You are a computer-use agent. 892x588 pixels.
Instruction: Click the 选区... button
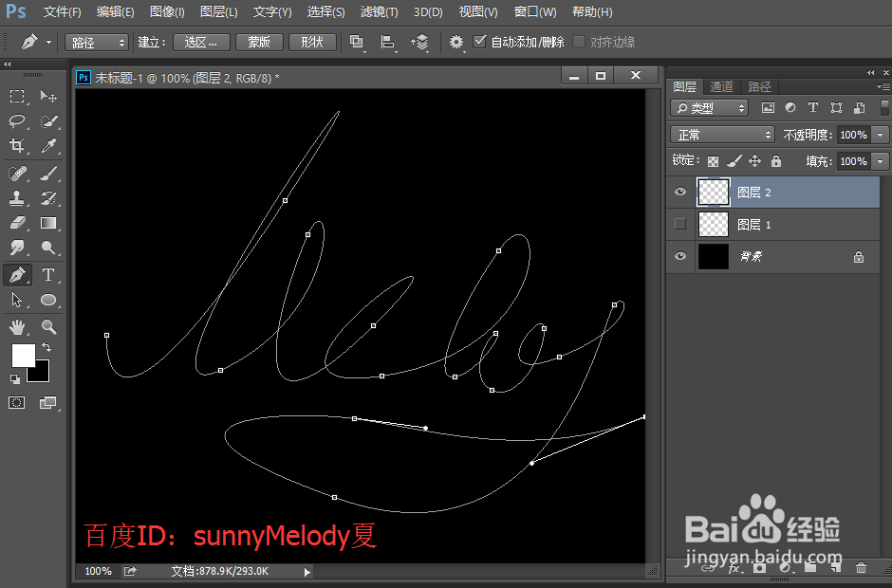tap(201, 42)
